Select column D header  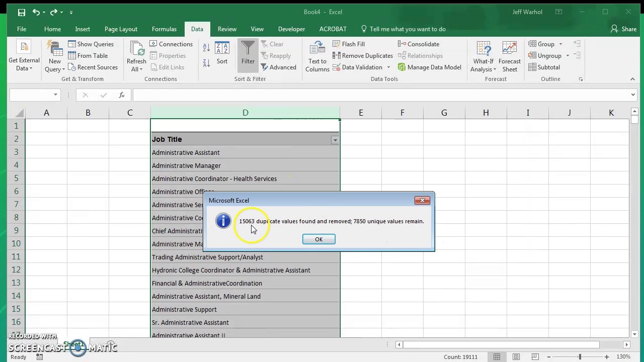245,113
